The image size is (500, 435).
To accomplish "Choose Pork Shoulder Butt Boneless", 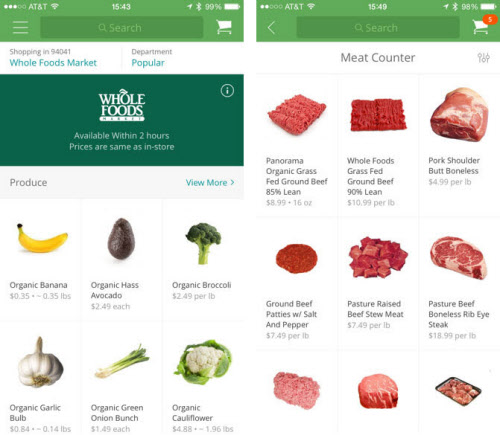I will pos(459,147).
